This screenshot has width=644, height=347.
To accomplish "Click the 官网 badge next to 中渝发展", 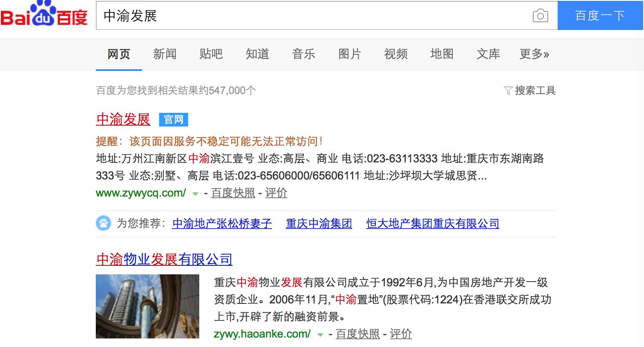I will (174, 120).
